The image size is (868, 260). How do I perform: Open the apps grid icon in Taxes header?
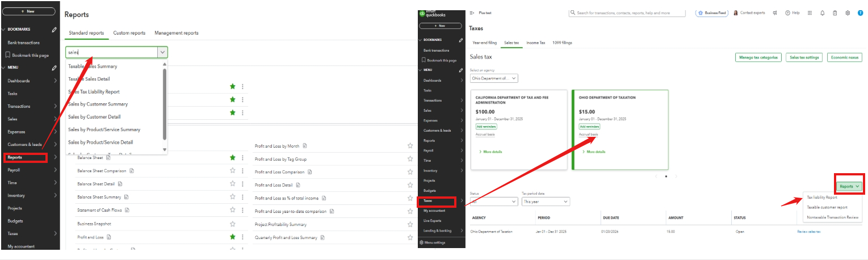tap(810, 13)
